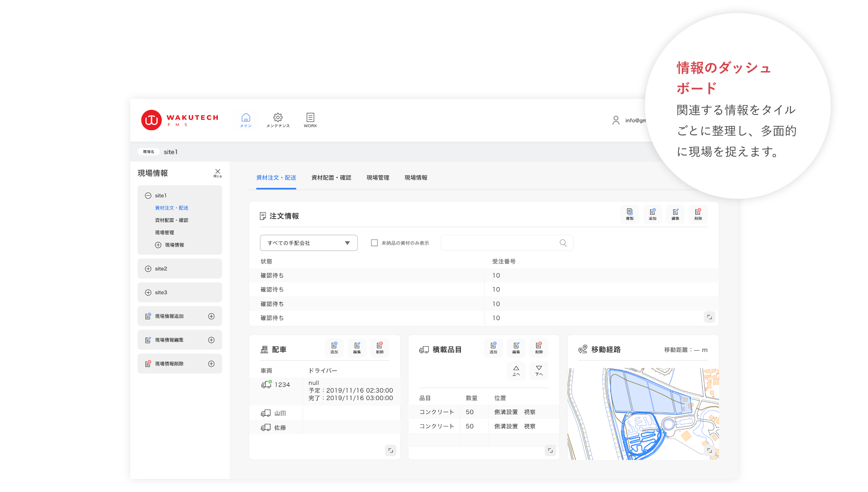The width and height of the screenshot is (868, 492).
Task: Expand the site2 tree node
Action: pyautogui.click(x=148, y=269)
